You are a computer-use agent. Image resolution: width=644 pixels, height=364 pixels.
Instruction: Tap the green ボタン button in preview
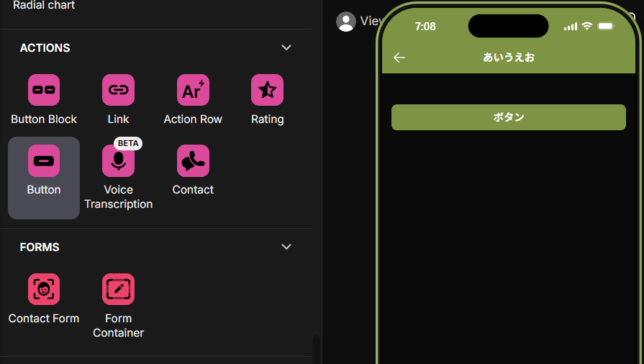(509, 117)
